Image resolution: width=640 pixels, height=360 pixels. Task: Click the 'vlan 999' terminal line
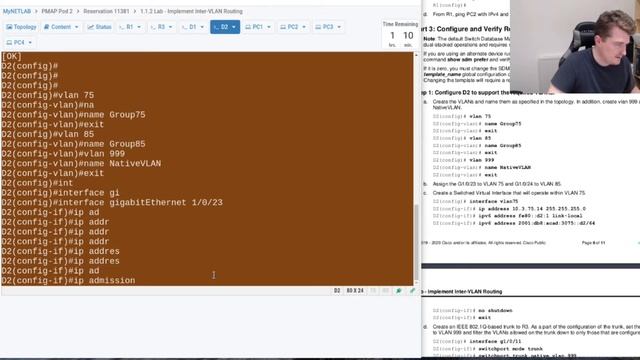click(x=63, y=154)
